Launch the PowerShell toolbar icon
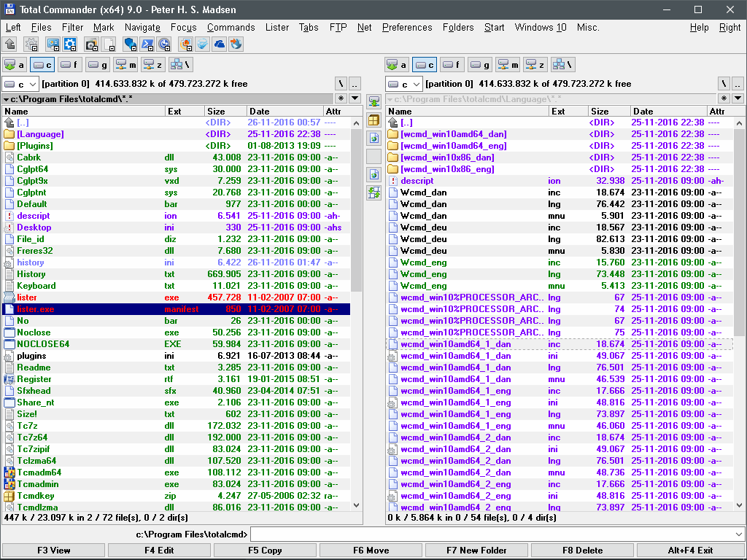The height and width of the screenshot is (560, 747). (147, 44)
